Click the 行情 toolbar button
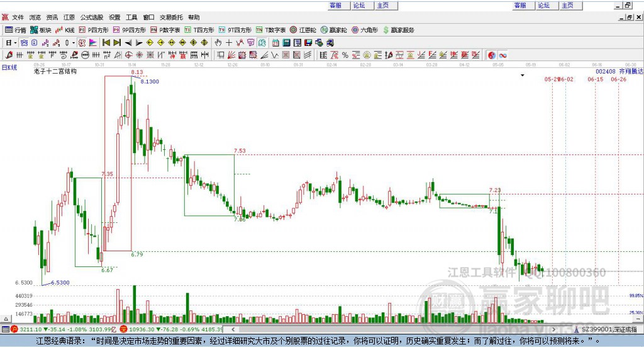Image resolution: width=644 pixels, height=347 pixels. click(x=16, y=30)
